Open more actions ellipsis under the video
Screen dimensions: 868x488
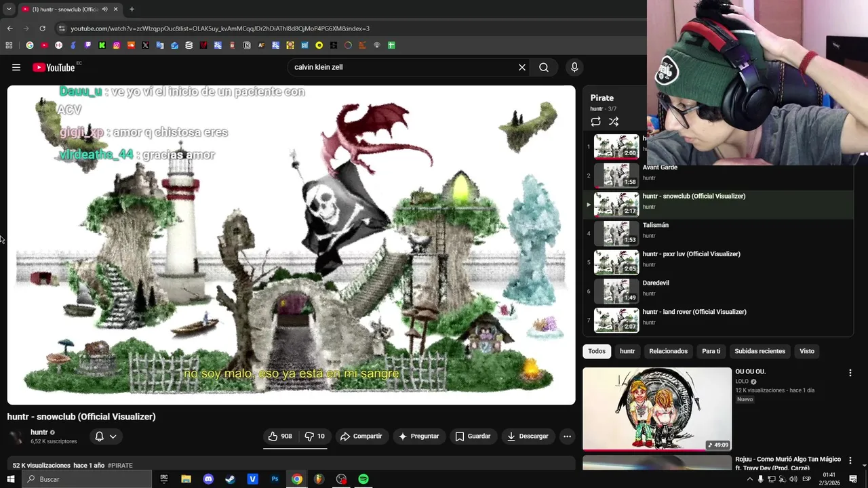coord(567,436)
